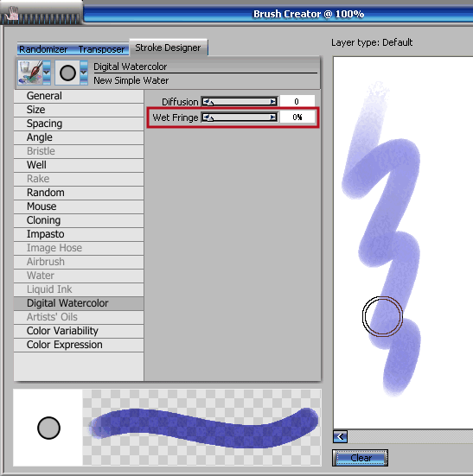Click the Wet Fringe slider left arrow
Viewport: 473px width, 476px height.
coord(205,117)
